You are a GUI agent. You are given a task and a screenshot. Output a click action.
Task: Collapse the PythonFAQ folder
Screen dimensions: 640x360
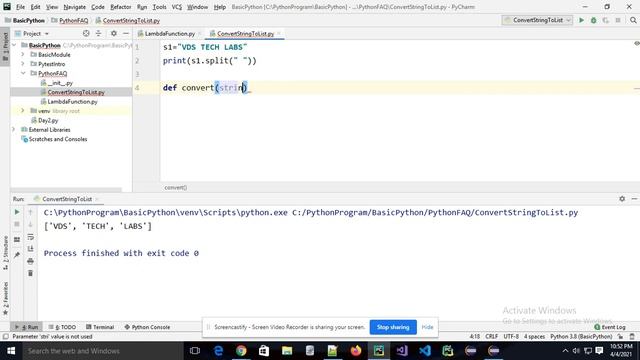23,73
